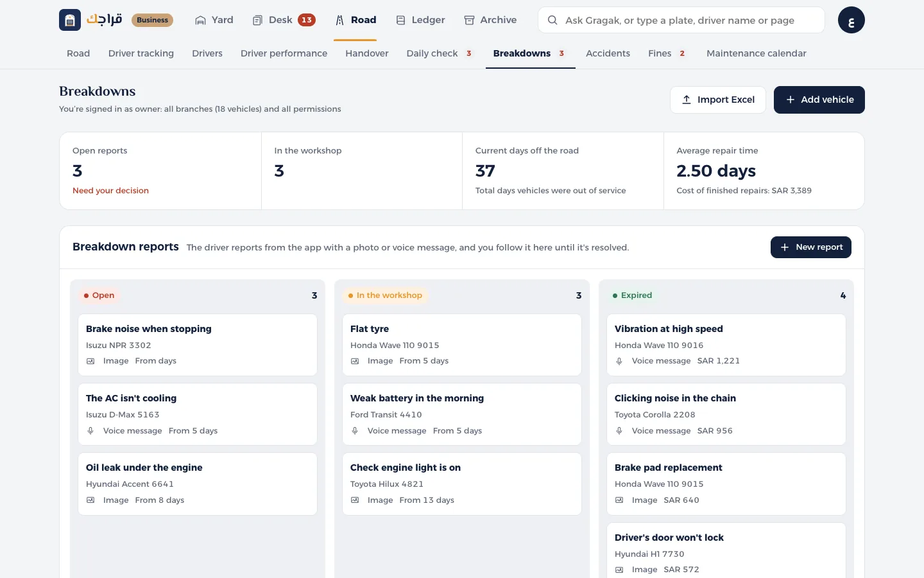Open the Maintenance calendar tab
924x578 pixels.
756,53
